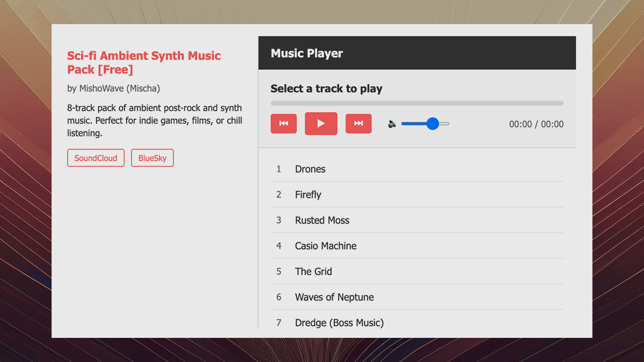Image resolution: width=644 pixels, height=362 pixels.
Task: Adjust the blue volume slider
Action: click(x=433, y=124)
